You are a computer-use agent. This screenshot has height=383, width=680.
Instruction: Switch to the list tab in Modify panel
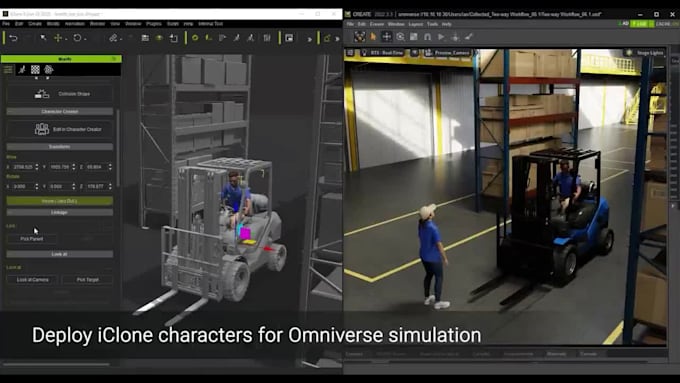[x=8, y=69]
